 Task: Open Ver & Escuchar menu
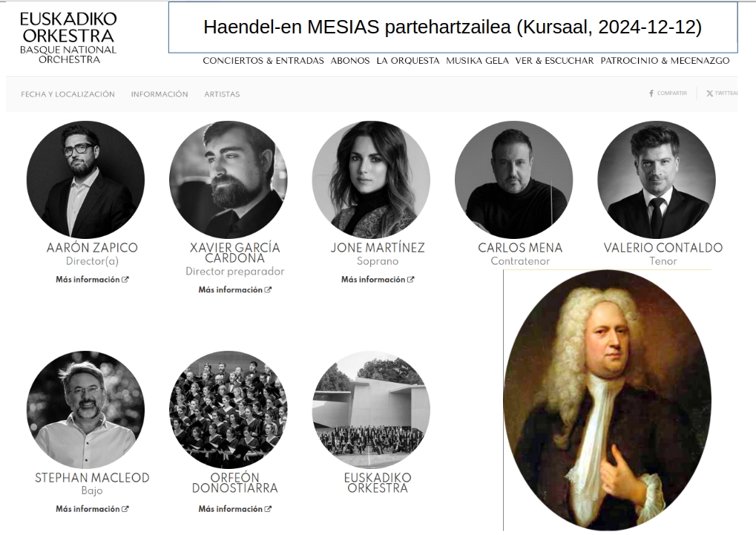(x=554, y=61)
